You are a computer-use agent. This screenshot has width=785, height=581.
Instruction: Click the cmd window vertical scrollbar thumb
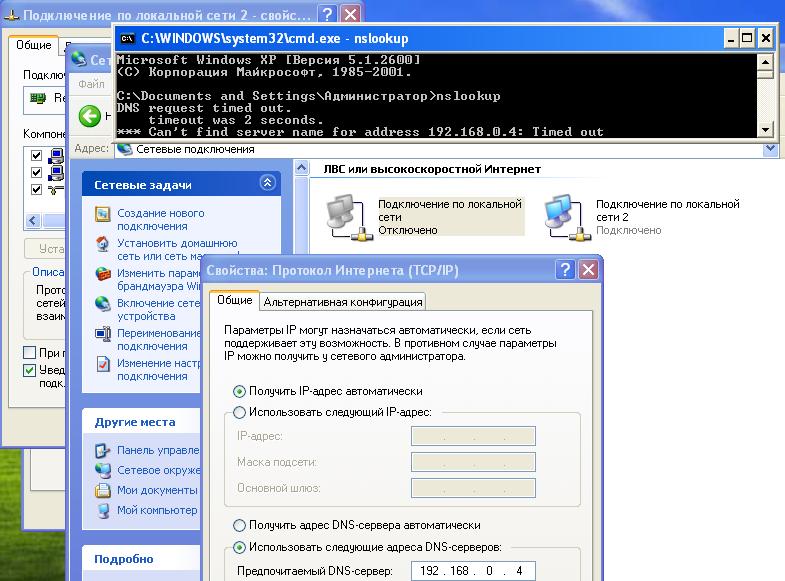tap(765, 75)
